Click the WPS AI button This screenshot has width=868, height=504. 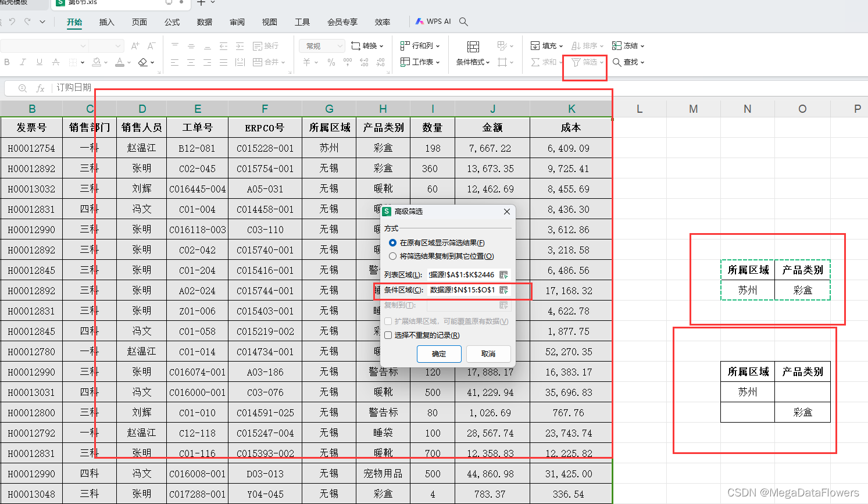[434, 22]
